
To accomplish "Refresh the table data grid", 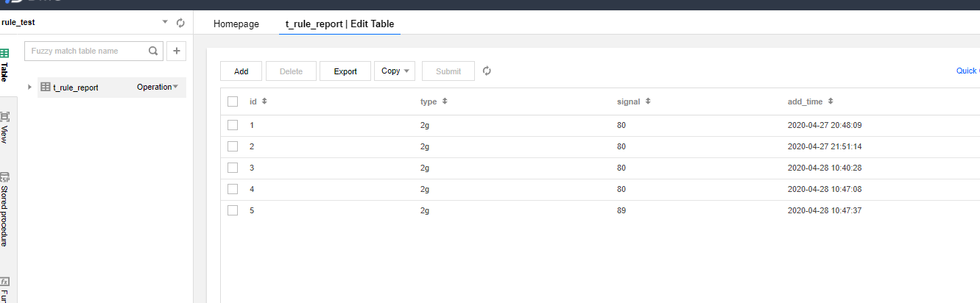I will coord(487,71).
